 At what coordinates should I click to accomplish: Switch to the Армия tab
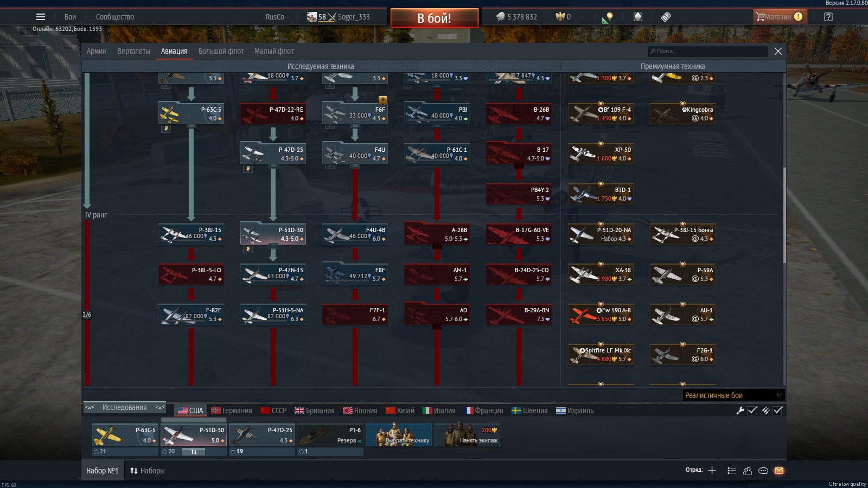97,51
